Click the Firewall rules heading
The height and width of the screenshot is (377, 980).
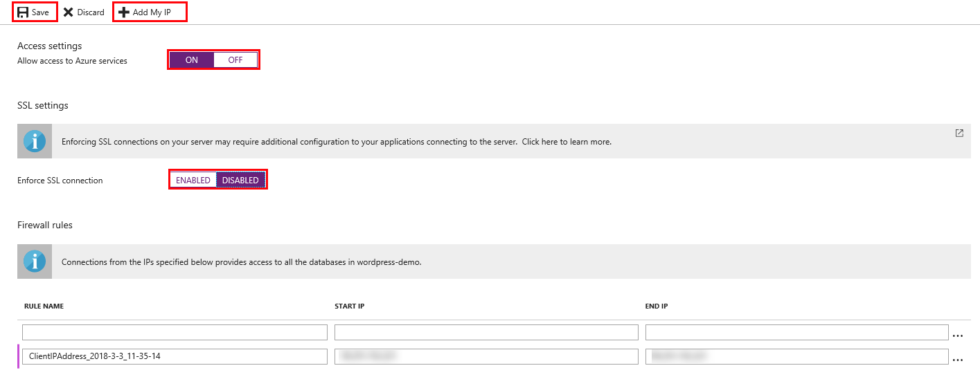(x=45, y=225)
